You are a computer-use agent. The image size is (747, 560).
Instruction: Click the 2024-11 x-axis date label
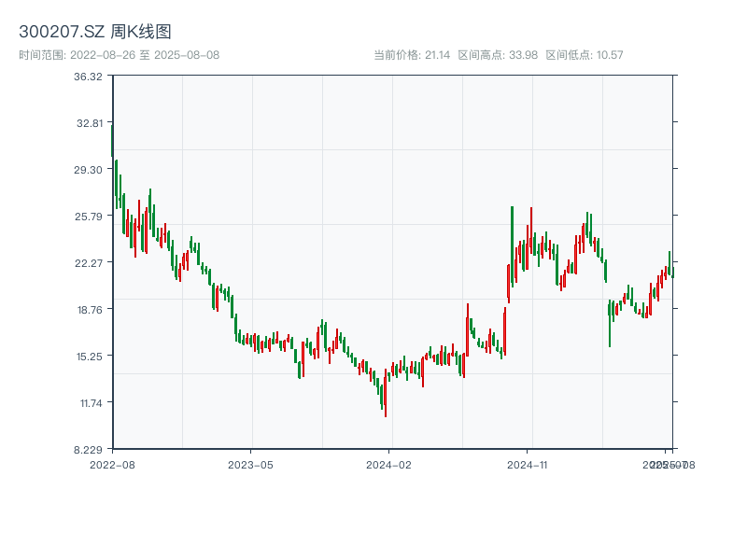(529, 464)
